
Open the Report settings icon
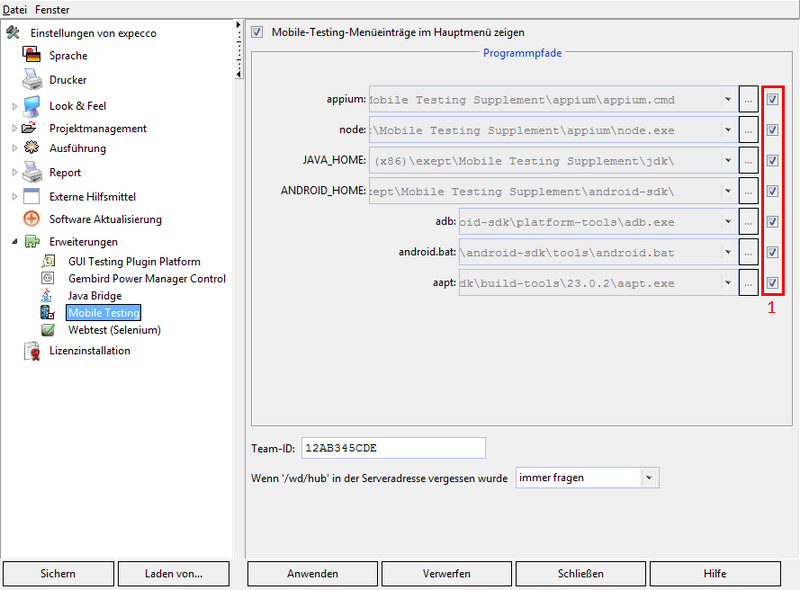click(31, 172)
